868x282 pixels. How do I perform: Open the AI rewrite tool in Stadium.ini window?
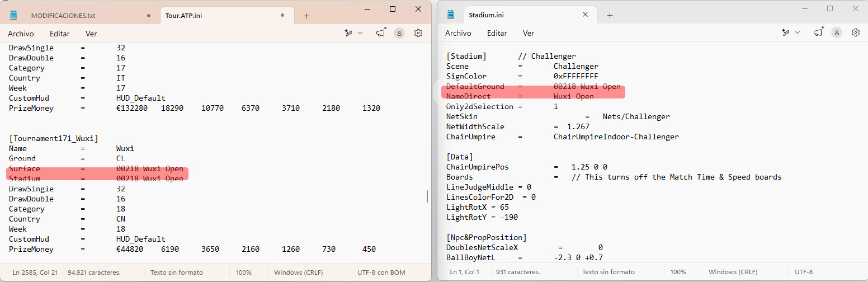[786, 34]
